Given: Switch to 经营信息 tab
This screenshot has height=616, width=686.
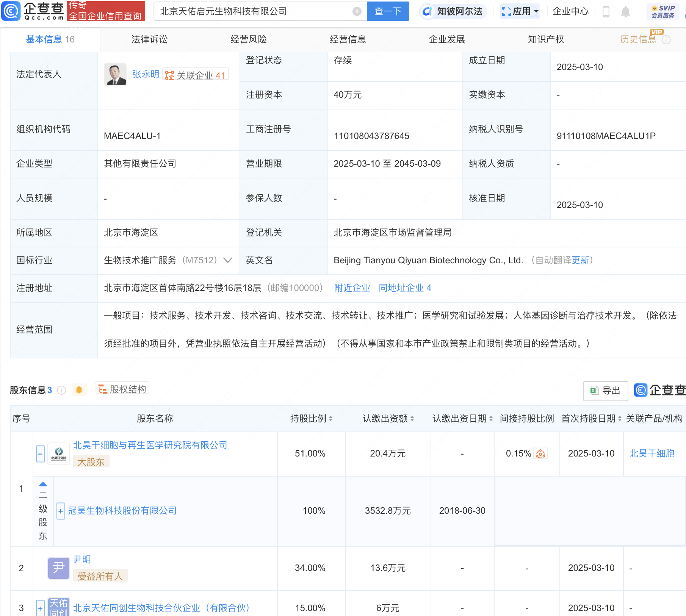Looking at the screenshot, I should [x=348, y=39].
